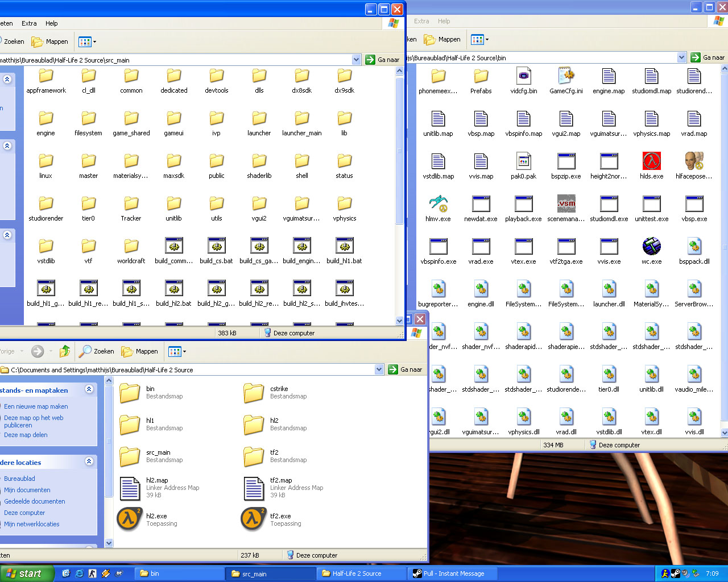The image size is (728, 582).
Task: Go to Mijn documenten link
Action: pos(27,490)
